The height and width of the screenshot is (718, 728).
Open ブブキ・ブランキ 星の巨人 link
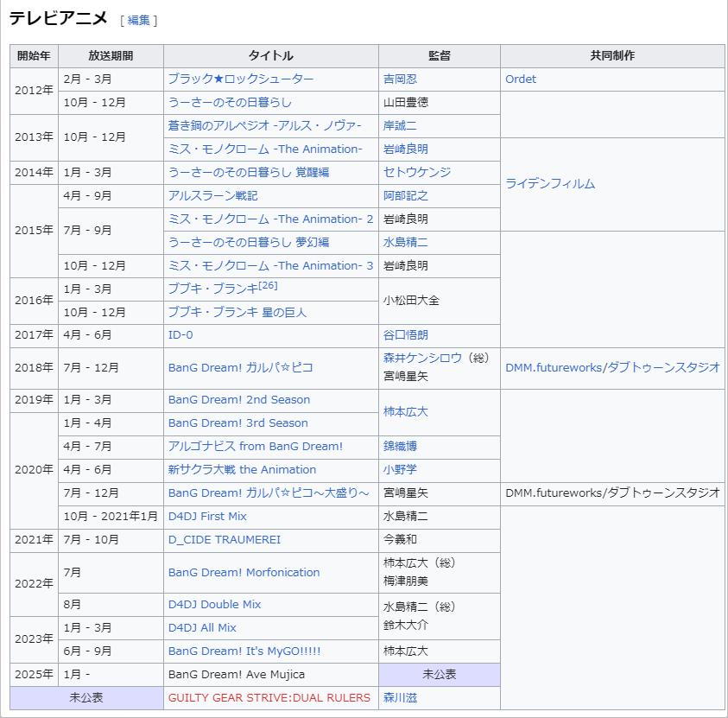point(237,312)
